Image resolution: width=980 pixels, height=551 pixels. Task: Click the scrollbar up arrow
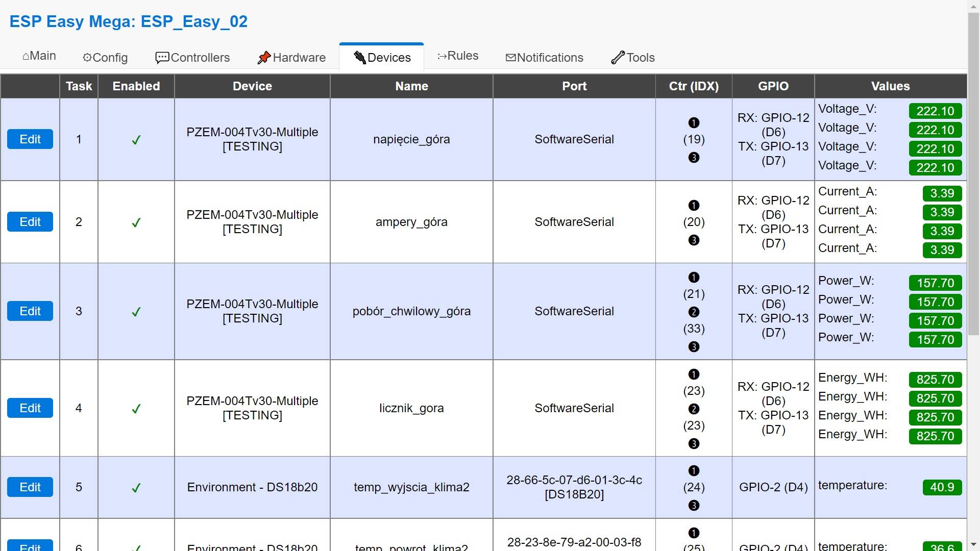point(973,6)
